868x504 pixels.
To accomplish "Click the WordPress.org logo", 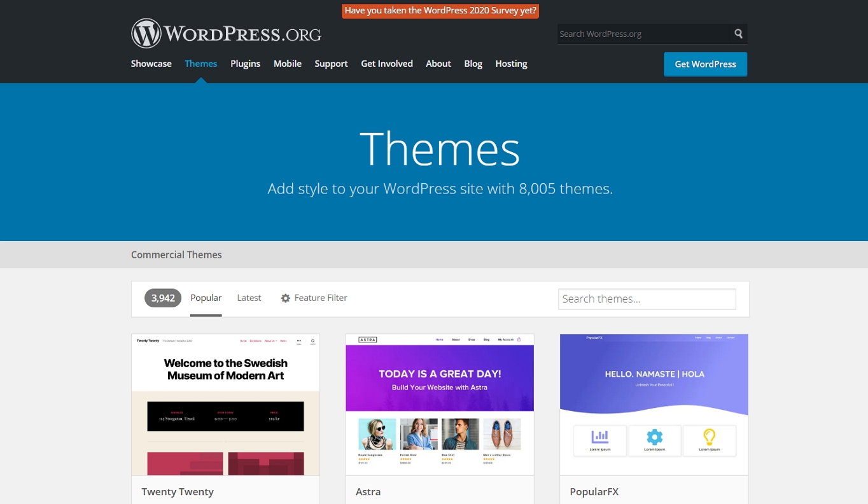I will (226, 34).
